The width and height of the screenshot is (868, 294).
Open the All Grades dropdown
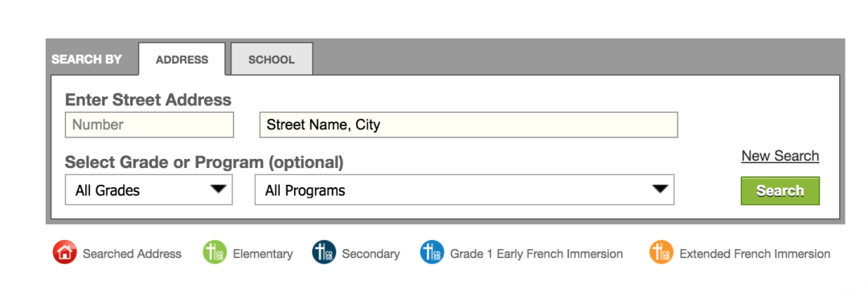tap(149, 190)
